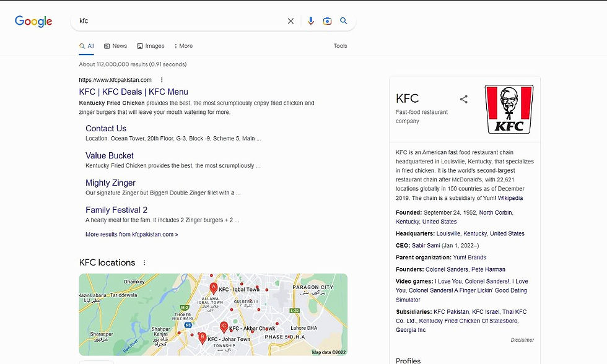
Task: Click the Pete Harman founder link
Action: [x=488, y=270]
